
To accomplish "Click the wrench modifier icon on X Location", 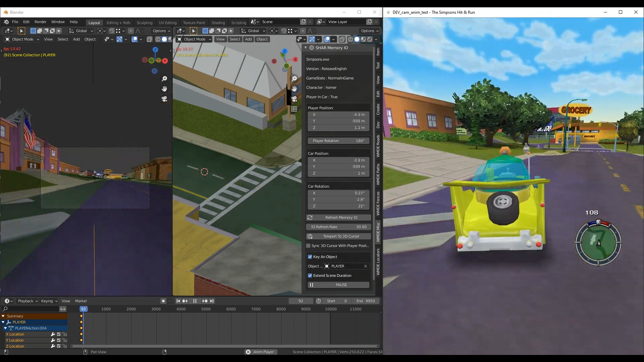I will pos(53,334).
